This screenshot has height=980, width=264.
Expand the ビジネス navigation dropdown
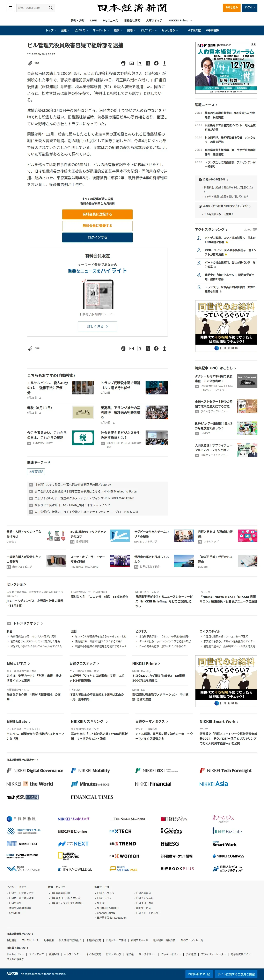point(81,30)
